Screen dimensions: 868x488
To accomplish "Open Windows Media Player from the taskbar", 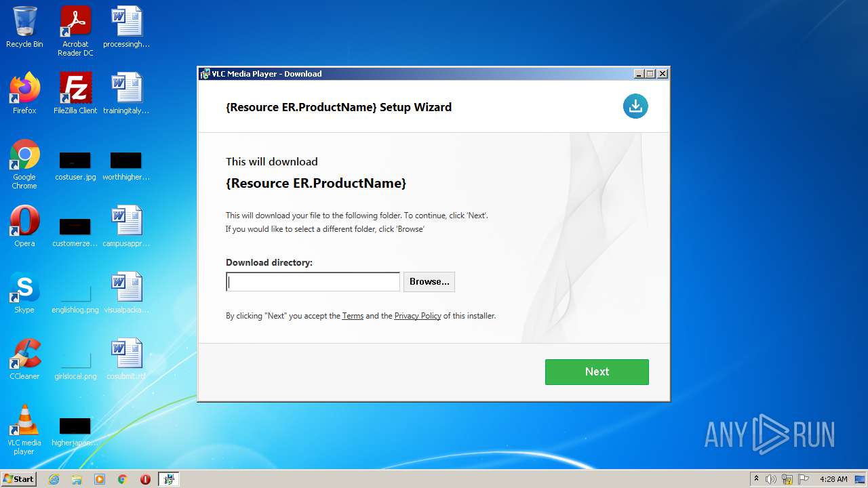I will [x=100, y=479].
